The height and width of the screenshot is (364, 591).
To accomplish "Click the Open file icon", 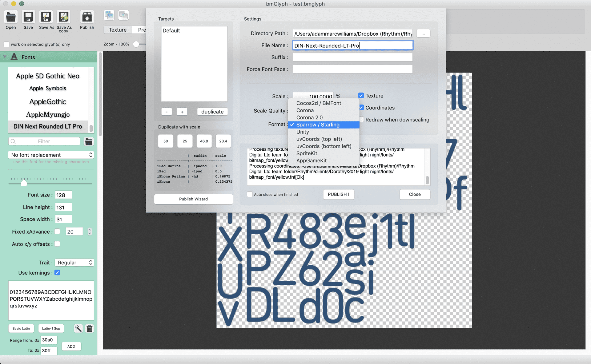I will [11, 17].
